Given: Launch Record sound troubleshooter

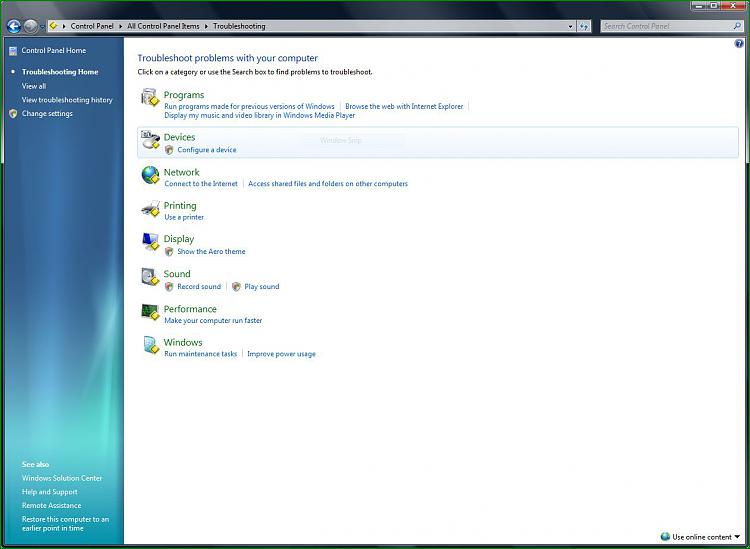Looking at the screenshot, I should (199, 286).
